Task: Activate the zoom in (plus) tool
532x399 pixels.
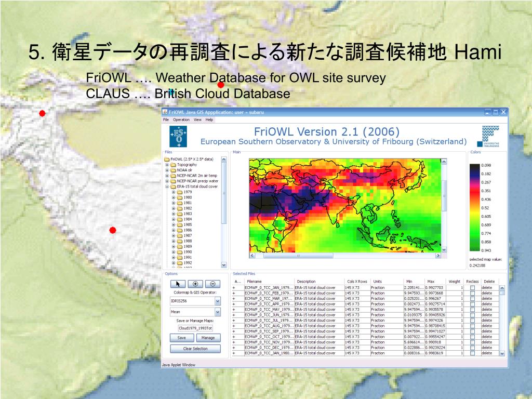Action: (195, 284)
